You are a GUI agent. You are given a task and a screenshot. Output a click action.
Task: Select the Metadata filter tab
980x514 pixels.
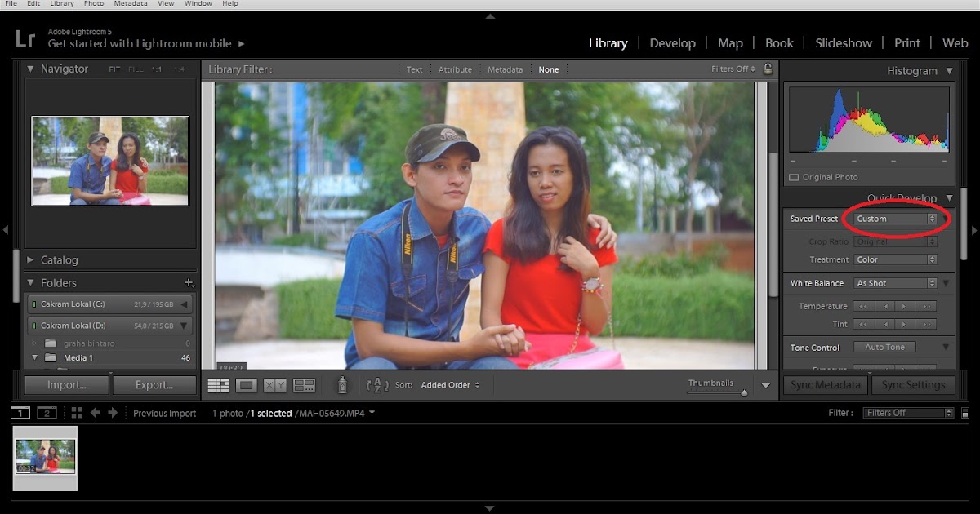pos(505,69)
